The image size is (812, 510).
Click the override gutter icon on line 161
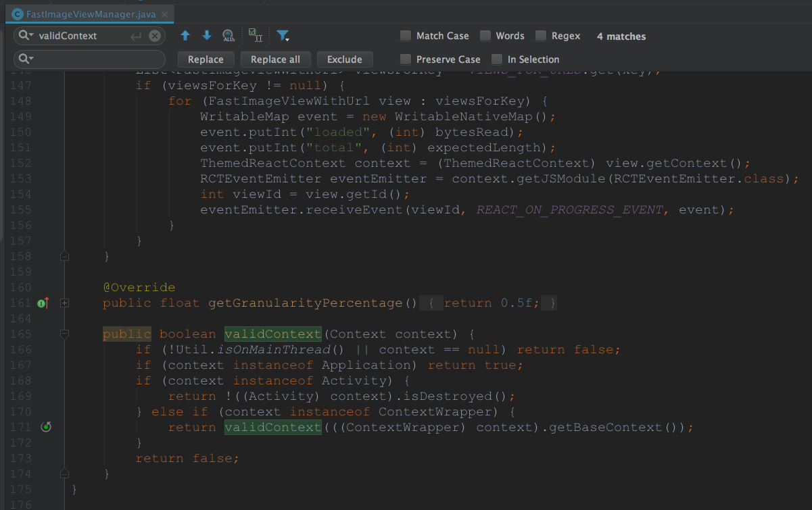click(43, 303)
